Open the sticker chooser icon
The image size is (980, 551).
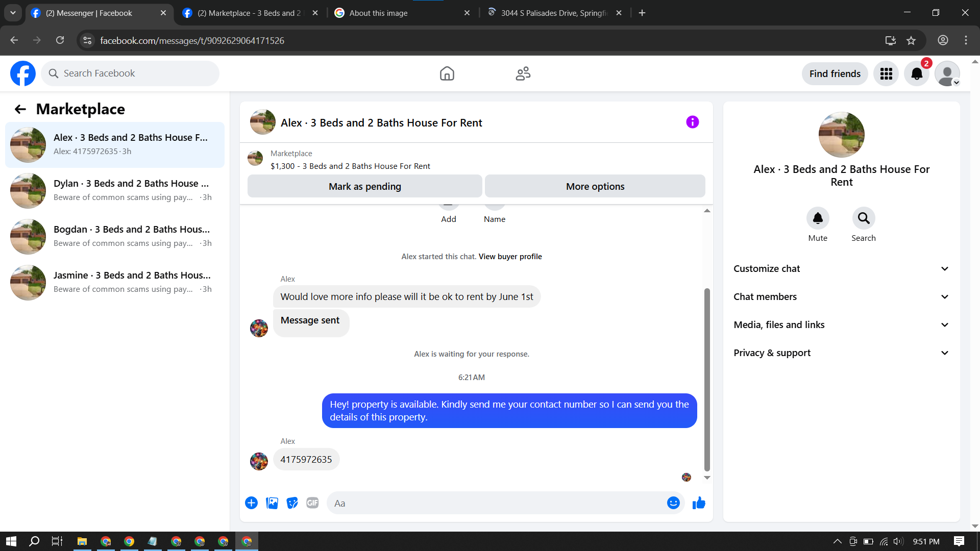coord(292,503)
